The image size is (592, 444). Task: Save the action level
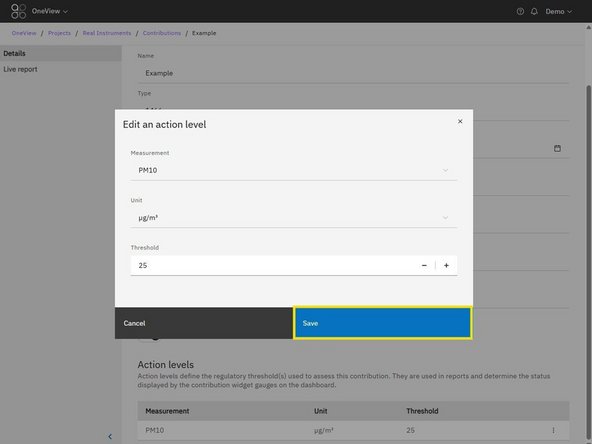(382, 323)
